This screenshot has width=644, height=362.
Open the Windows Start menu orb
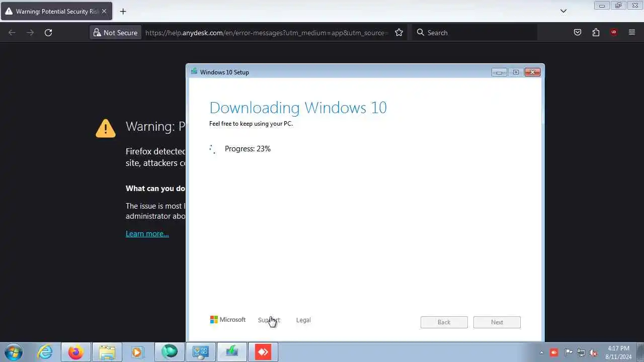tap(14, 352)
